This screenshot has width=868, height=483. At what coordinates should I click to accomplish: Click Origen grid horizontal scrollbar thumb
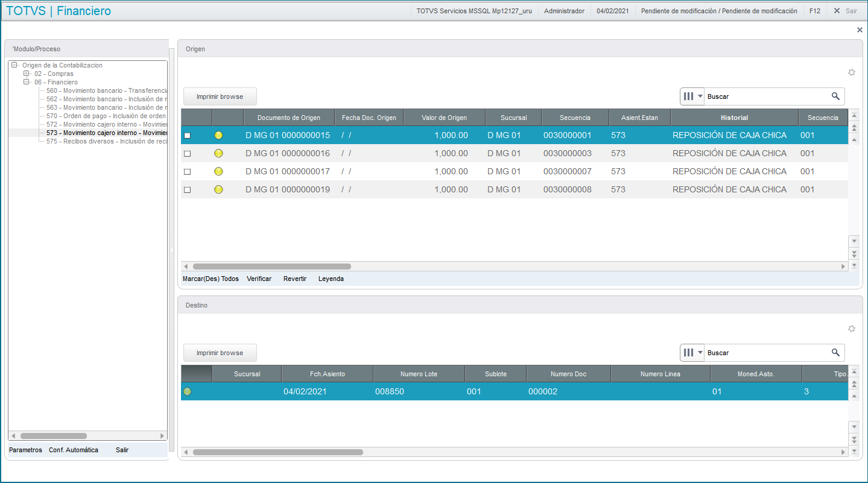271,266
